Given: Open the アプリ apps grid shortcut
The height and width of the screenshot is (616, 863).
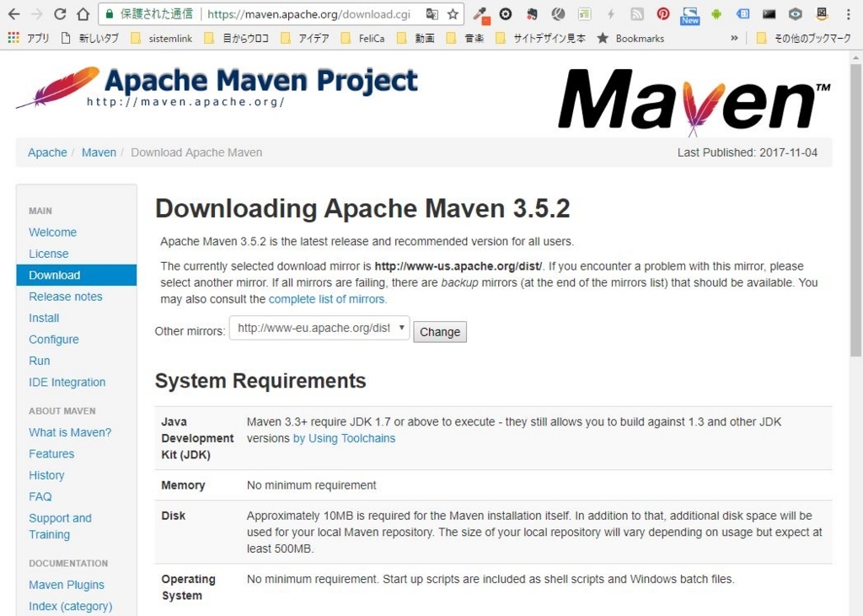Looking at the screenshot, I should coord(29,38).
